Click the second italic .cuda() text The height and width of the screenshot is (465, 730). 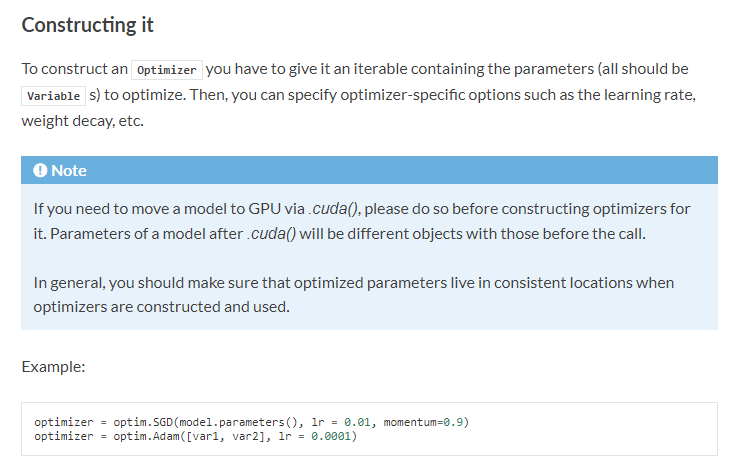point(271,234)
